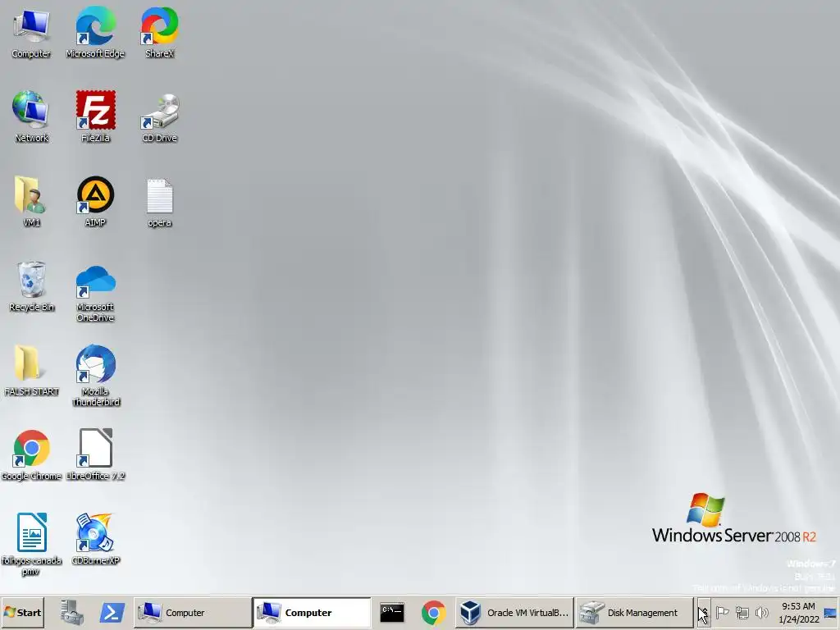Select Google Chrome desktop shortcut
The image size is (840, 630).
tap(31, 455)
